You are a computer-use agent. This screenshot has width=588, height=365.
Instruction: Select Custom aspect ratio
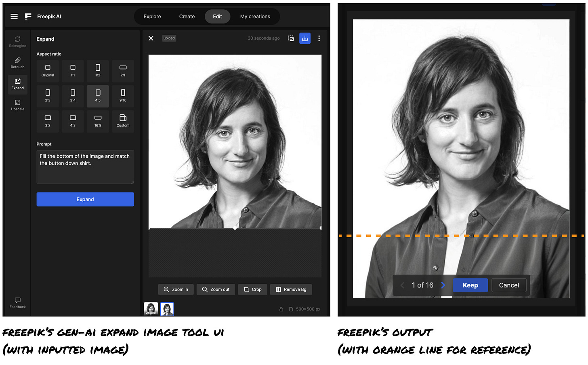pos(123,121)
